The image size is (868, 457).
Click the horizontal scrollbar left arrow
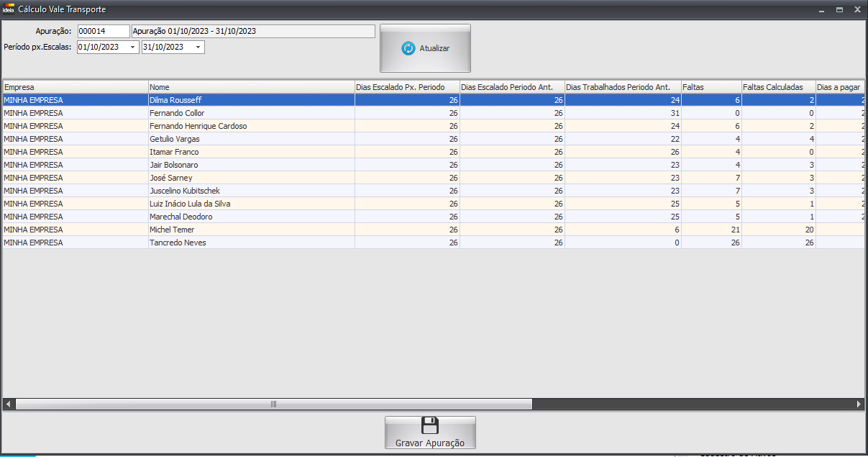[8, 404]
